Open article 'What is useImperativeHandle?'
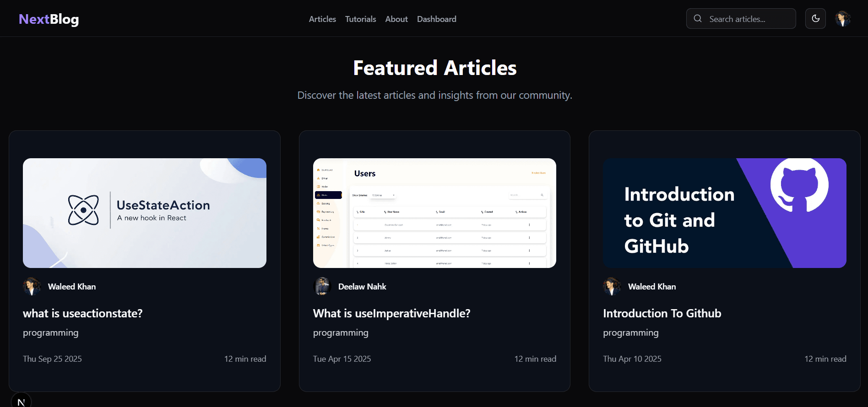Screen dimensions: 868x407 392,314
